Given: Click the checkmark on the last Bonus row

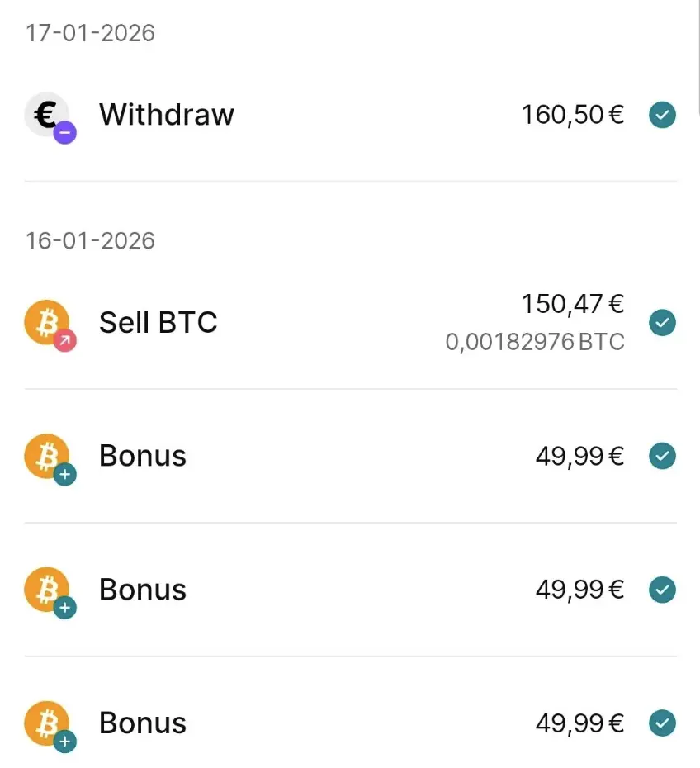Looking at the screenshot, I should [662, 723].
